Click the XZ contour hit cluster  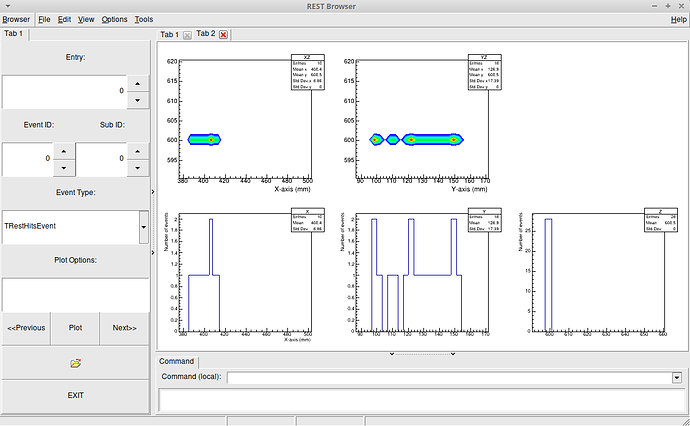point(204,140)
